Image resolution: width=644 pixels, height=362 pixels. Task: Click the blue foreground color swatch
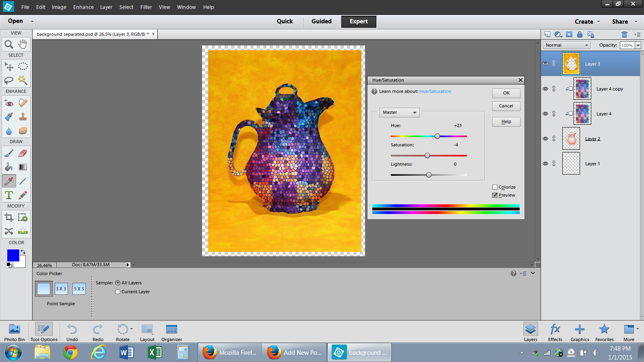[13, 255]
